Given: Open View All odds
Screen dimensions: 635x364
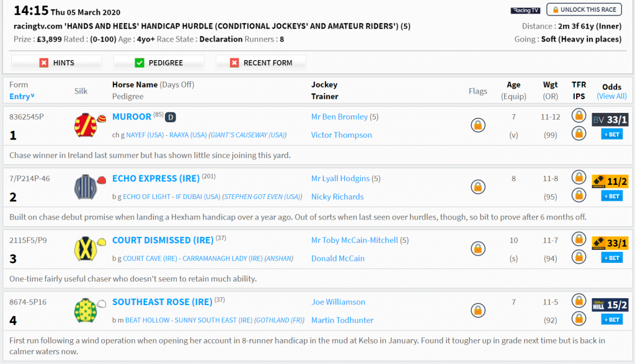Looking at the screenshot, I should pos(611,96).
